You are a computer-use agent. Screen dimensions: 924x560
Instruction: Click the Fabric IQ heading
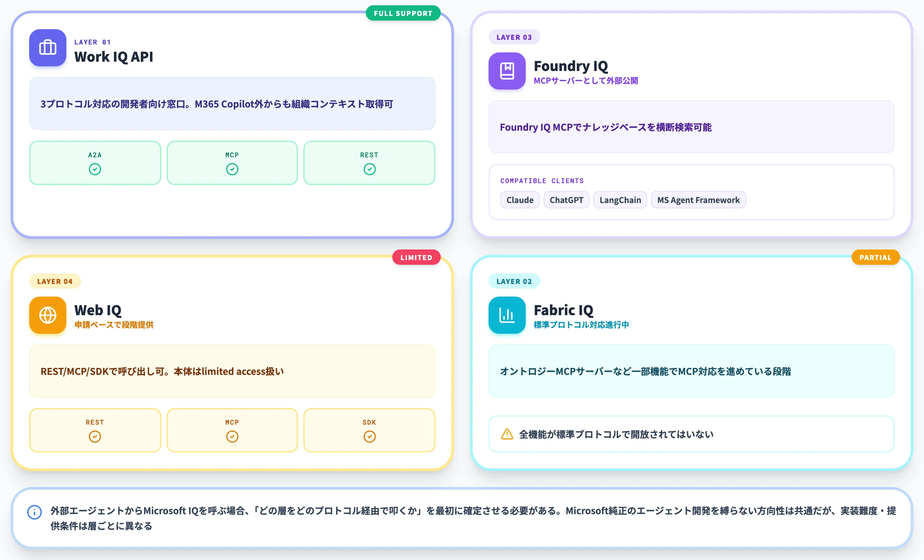click(563, 310)
